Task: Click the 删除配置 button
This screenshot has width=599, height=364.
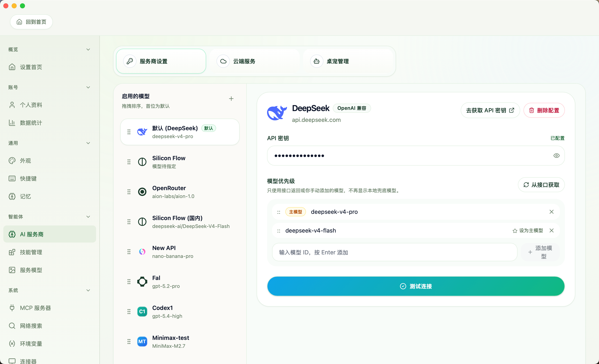Action: click(544, 110)
